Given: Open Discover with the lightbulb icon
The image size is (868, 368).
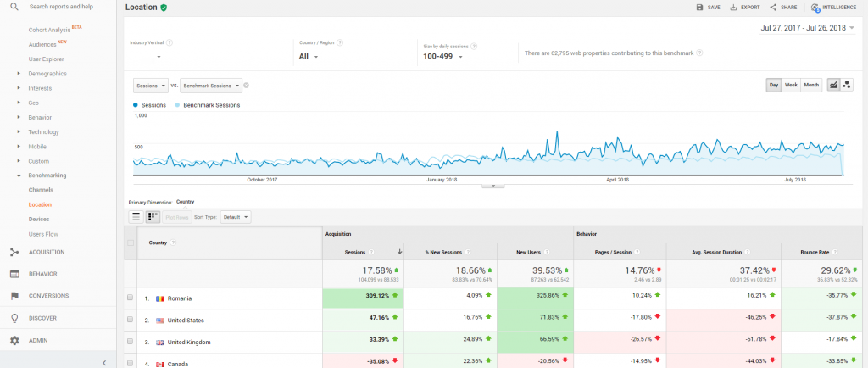Looking at the screenshot, I should pos(14,318).
